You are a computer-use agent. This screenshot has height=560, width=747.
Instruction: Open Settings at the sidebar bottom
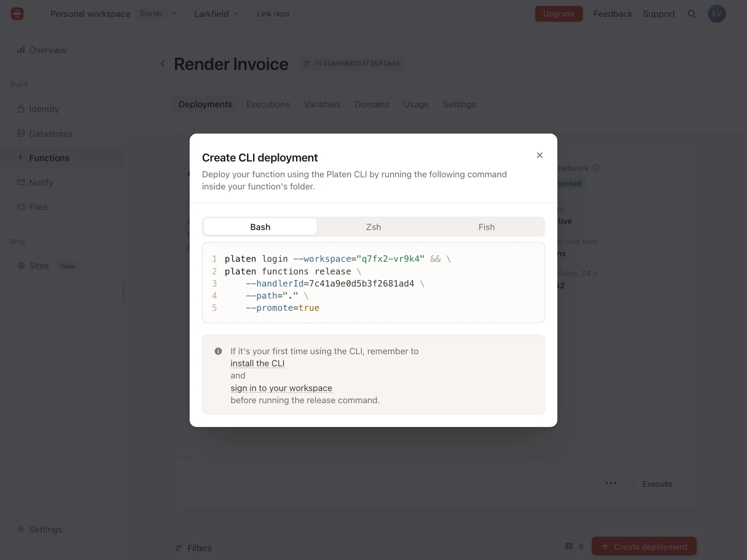45,529
